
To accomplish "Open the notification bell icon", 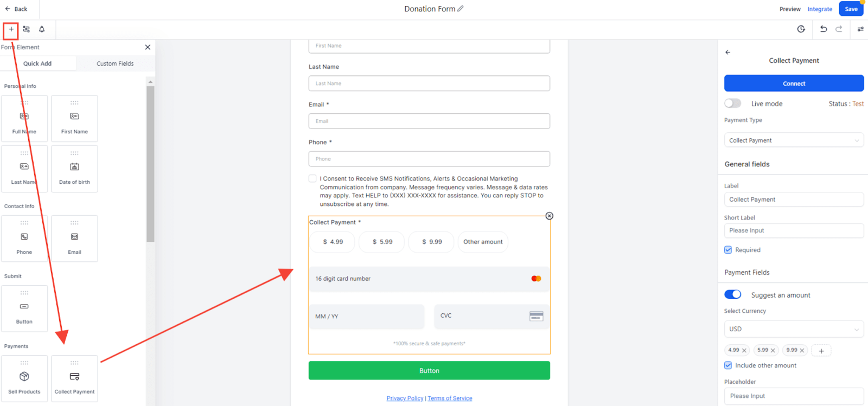I will (42, 29).
